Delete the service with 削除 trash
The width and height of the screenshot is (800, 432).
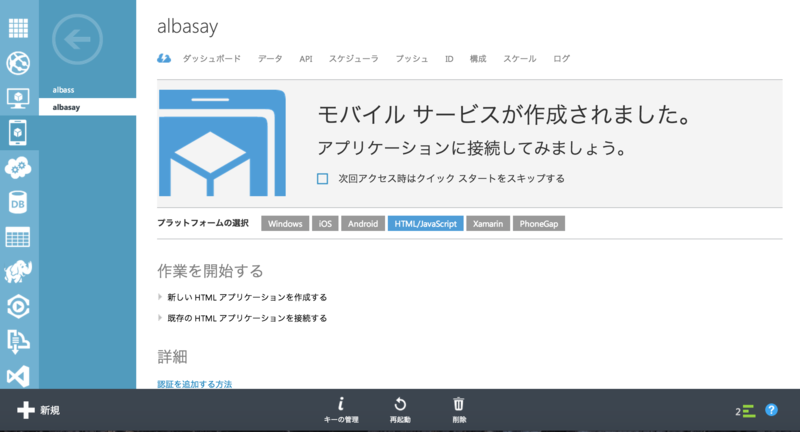(459, 410)
